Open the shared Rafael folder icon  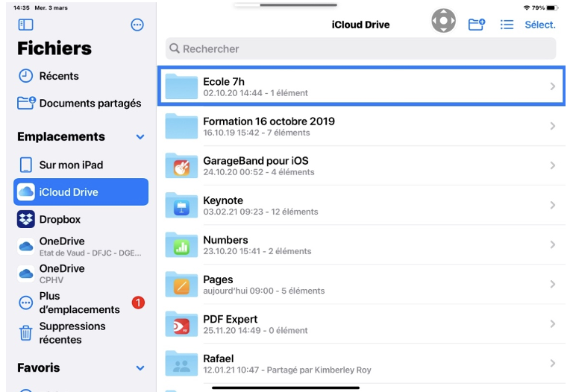pos(181,364)
